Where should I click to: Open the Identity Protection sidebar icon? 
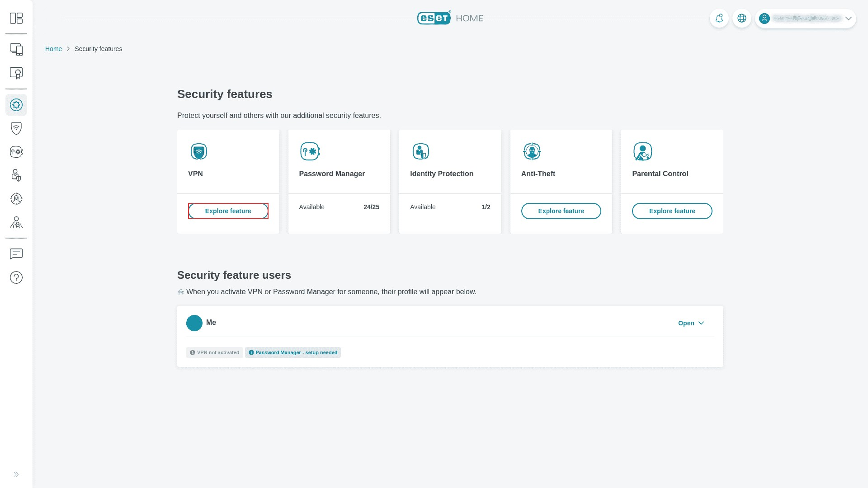point(16,175)
